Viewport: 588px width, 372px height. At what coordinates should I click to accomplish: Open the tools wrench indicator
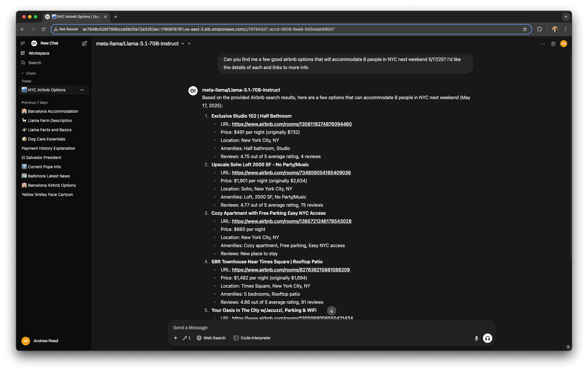coord(187,338)
